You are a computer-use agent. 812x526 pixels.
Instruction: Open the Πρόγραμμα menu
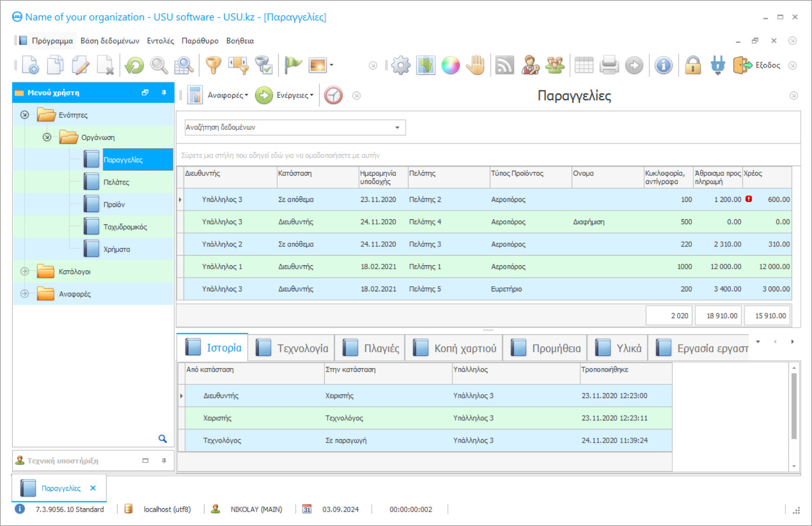click(x=52, y=41)
